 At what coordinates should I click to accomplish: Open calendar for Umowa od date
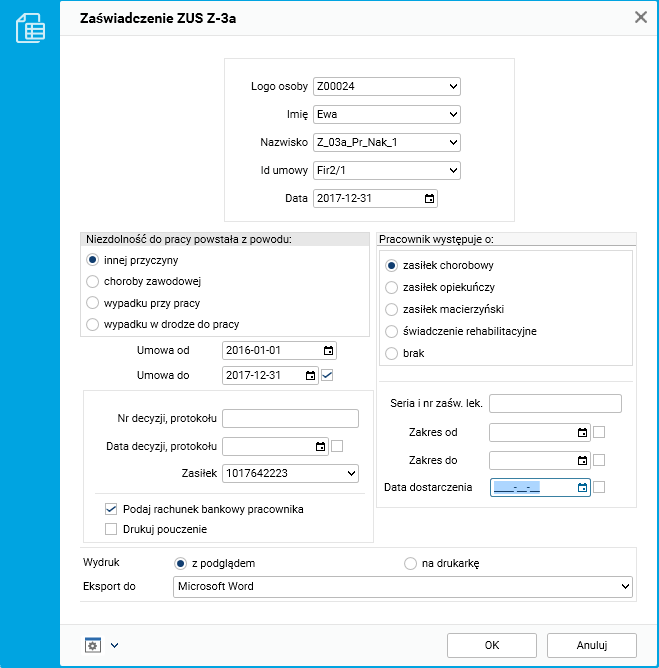coord(328,351)
